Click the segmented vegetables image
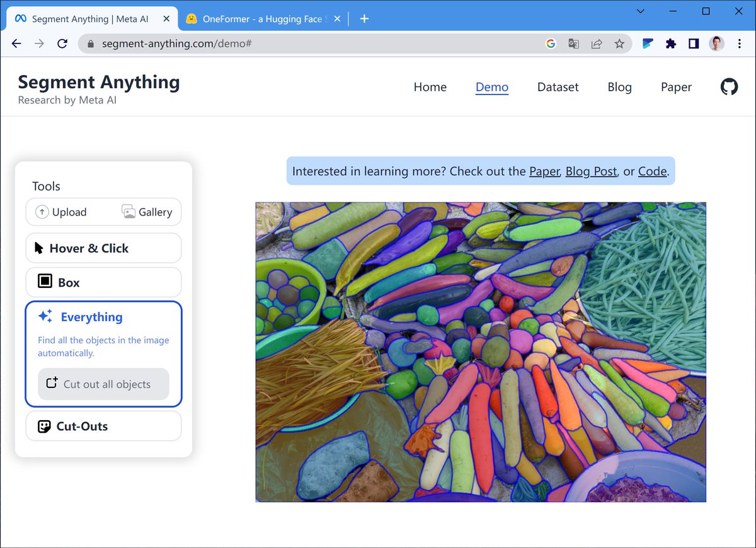Viewport: 756px width, 548px height. pyautogui.click(x=481, y=352)
